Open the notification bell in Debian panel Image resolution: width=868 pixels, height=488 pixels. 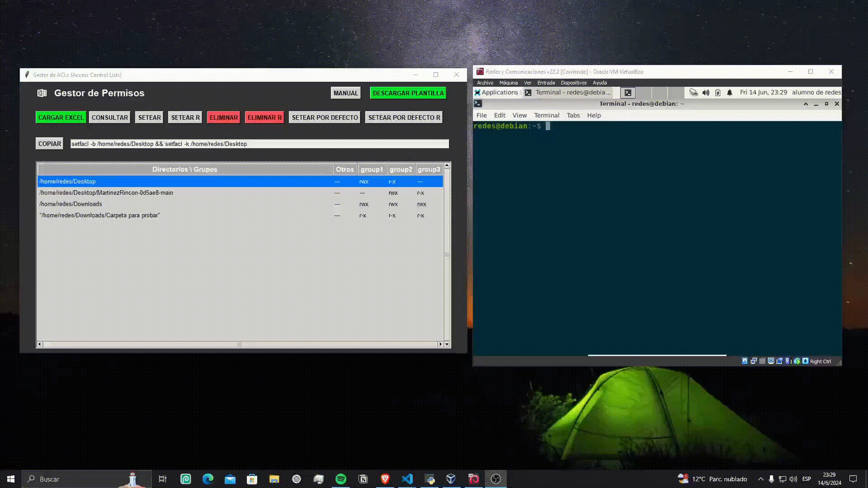(x=729, y=93)
